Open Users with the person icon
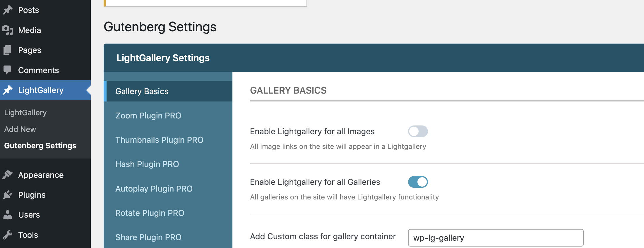The height and width of the screenshot is (248, 644). coord(8,215)
